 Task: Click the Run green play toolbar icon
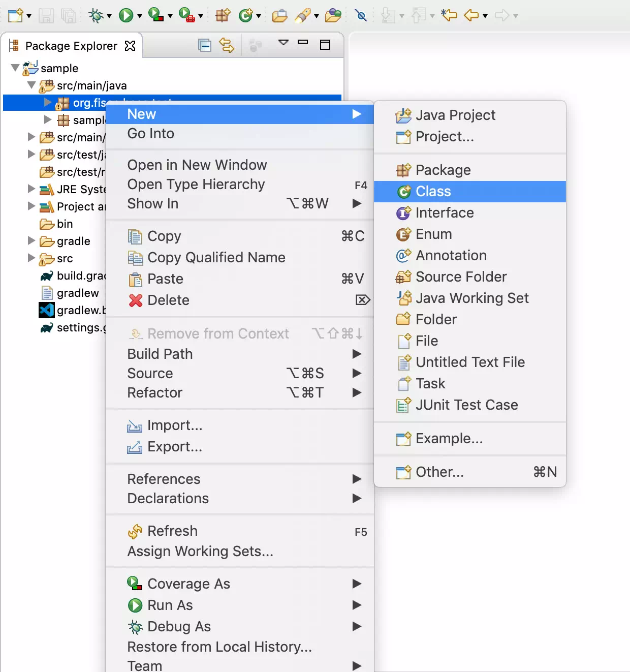(126, 16)
